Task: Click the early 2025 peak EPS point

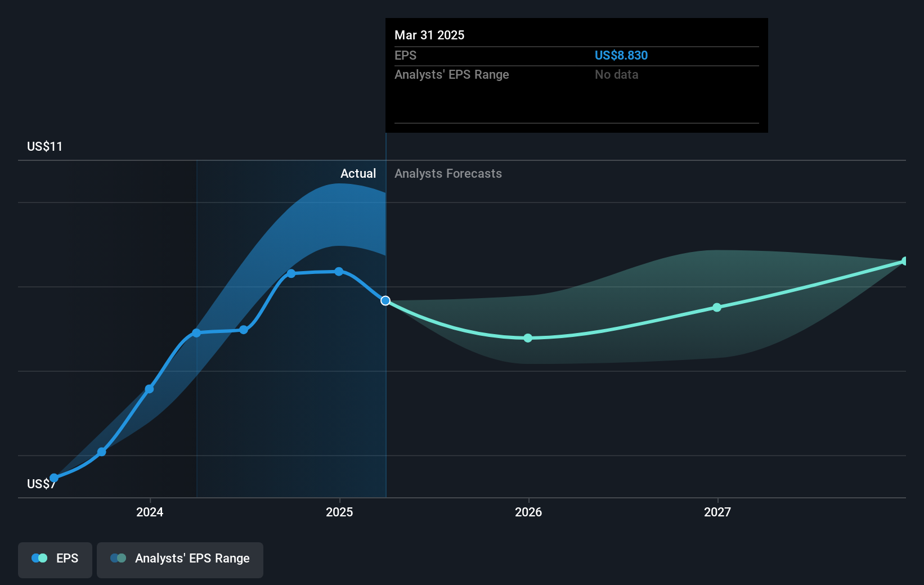Action: tap(339, 271)
